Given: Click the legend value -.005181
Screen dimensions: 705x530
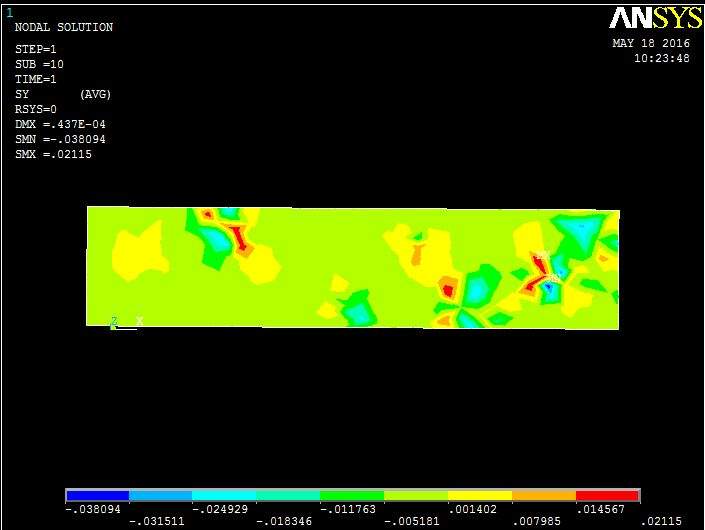Looking at the screenshot, I should click(412, 521).
